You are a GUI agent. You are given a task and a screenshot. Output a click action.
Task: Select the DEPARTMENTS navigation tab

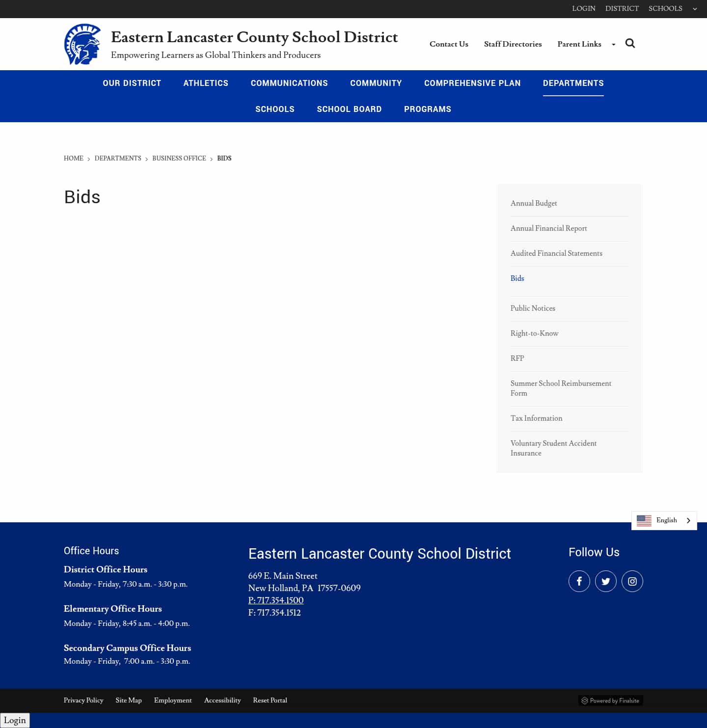tap(573, 83)
